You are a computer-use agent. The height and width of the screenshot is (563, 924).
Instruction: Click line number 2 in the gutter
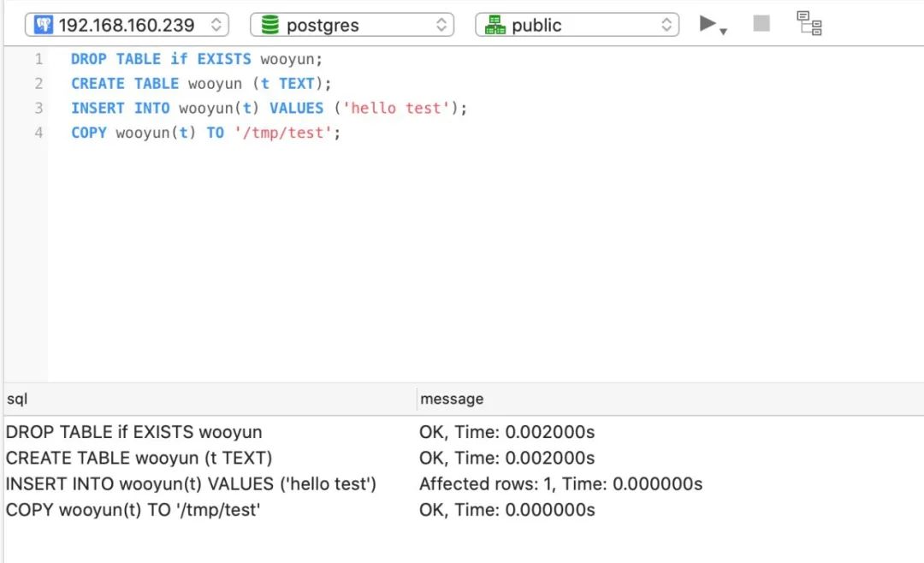pos(38,84)
